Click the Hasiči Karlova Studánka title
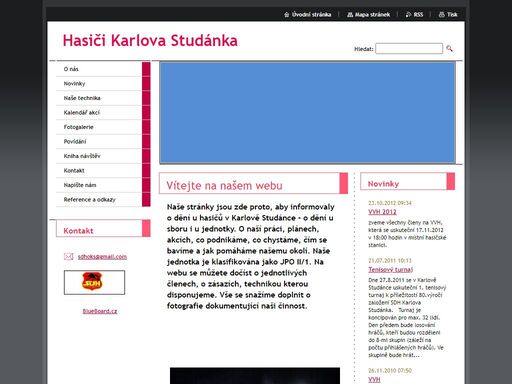The width and height of the screenshot is (512, 384). click(150, 41)
